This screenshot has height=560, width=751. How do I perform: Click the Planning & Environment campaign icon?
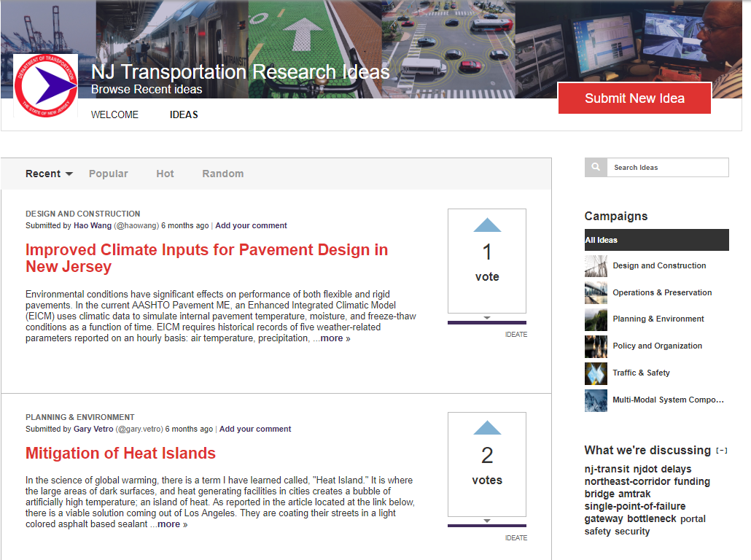[596, 319]
